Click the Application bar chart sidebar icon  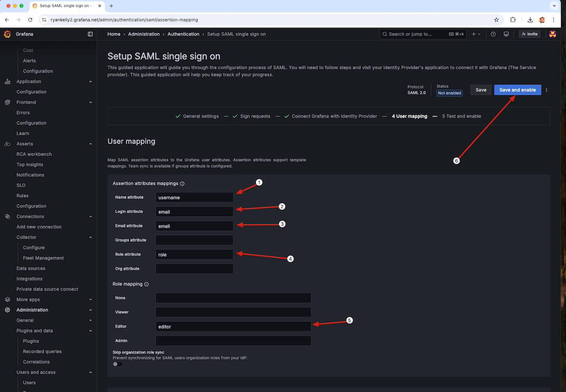7,82
